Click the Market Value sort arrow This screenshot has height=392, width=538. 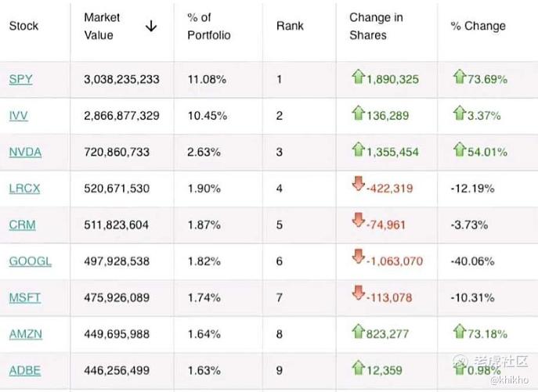click(x=151, y=26)
